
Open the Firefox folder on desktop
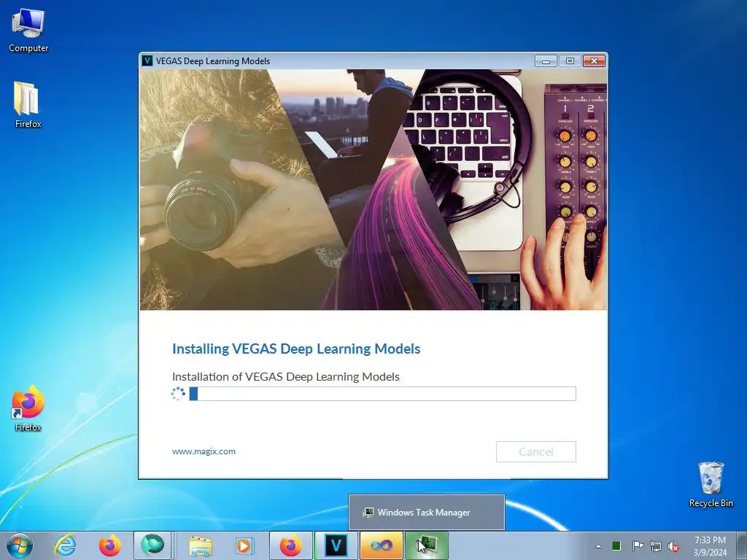click(x=28, y=105)
